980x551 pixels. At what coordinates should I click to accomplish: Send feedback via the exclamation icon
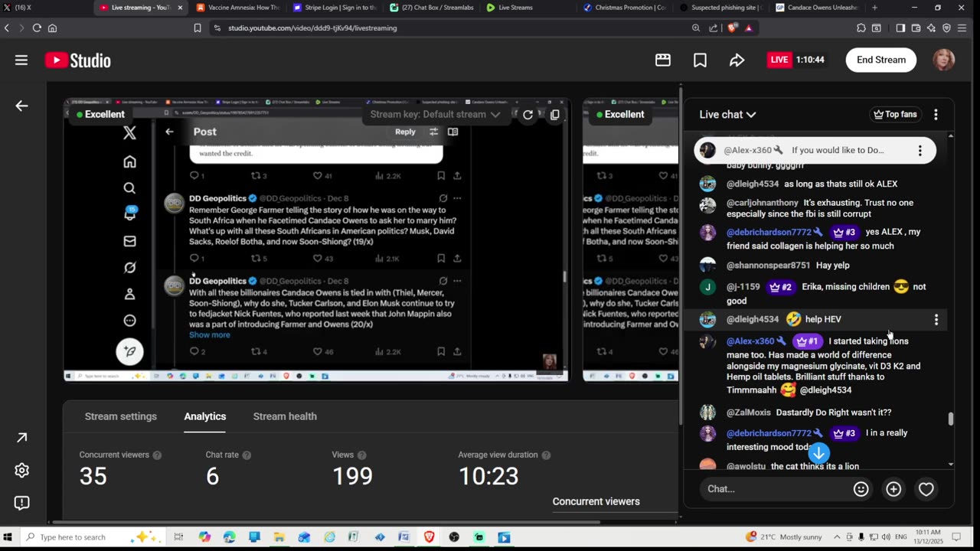point(21,503)
